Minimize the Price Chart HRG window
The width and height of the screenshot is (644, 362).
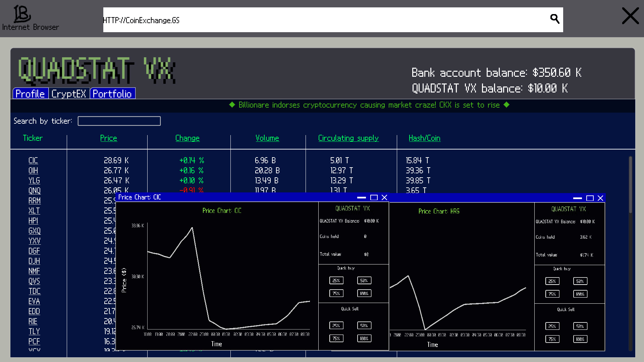[577, 198]
